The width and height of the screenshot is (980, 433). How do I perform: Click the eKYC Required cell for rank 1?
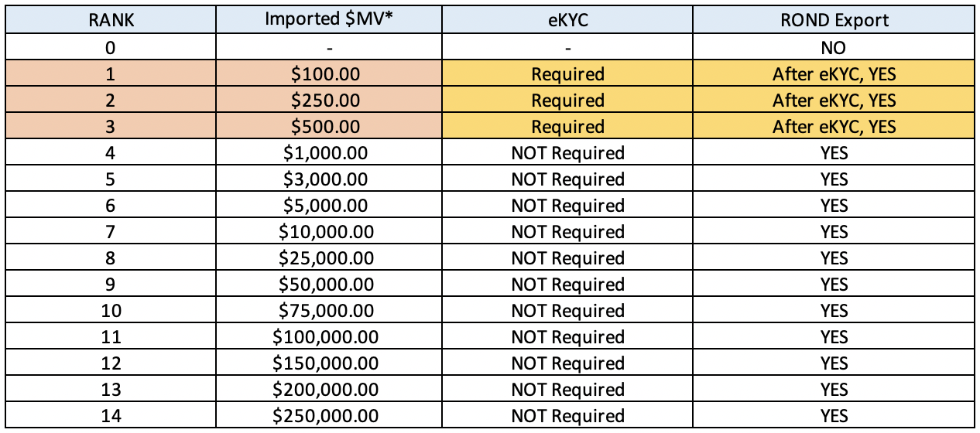[x=567, y=74]
